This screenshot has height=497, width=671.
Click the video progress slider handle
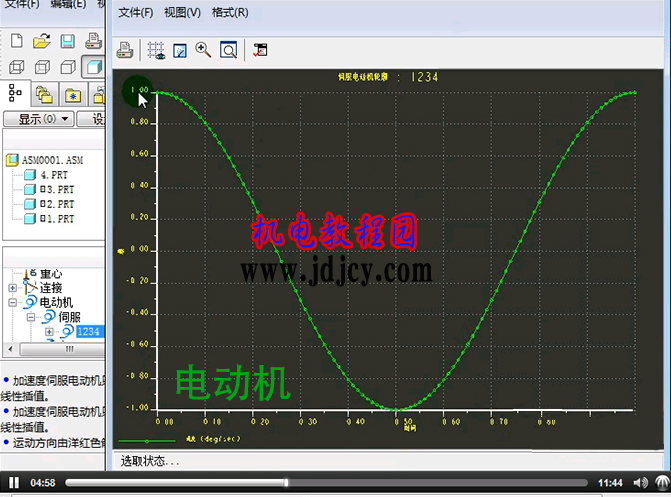[286, 483]
